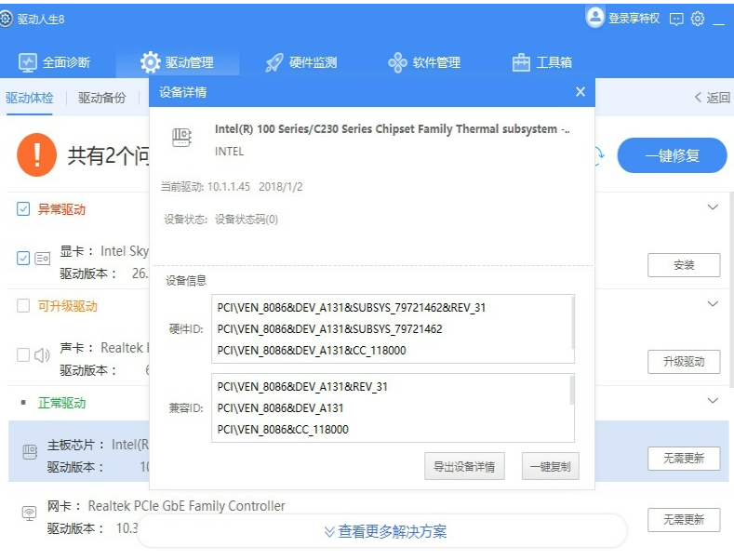Screen dimensions: 734x560
Task: Click 登录享特权 login link
Action: (634, 19)
